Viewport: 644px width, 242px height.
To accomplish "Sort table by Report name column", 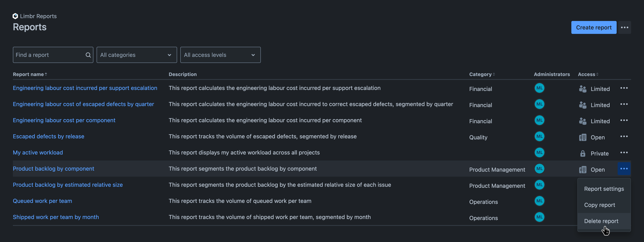I will coord(30,74).
